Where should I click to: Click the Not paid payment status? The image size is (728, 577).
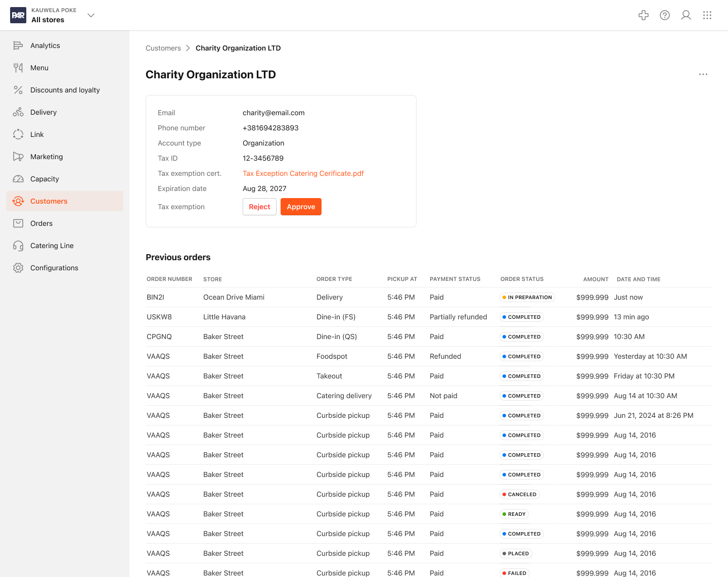[443, 396]
